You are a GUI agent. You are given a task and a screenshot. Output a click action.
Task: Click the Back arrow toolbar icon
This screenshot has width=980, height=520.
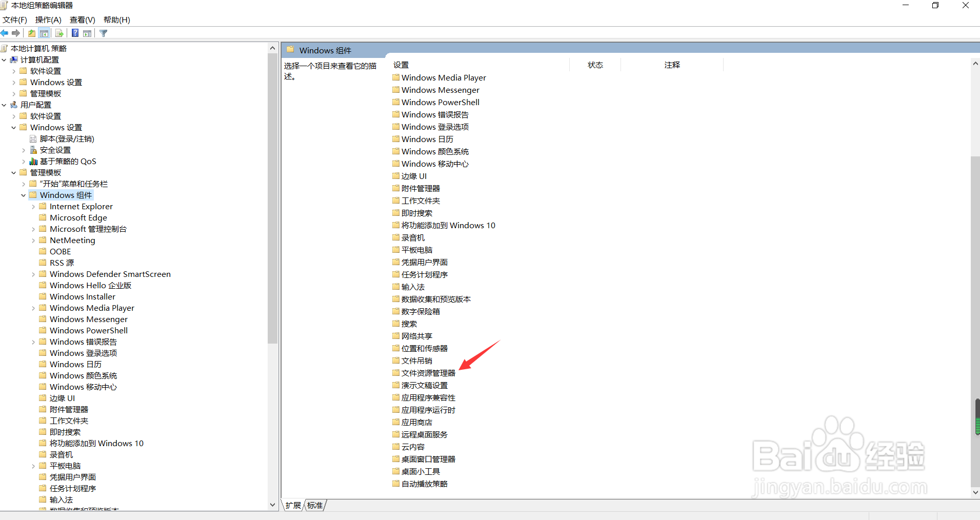(5, 33)
